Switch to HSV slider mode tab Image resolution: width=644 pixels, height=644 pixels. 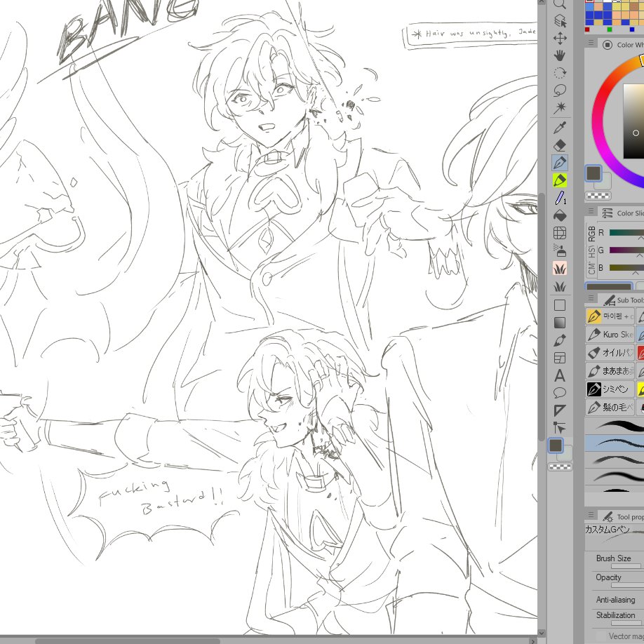tap(591, 251)
